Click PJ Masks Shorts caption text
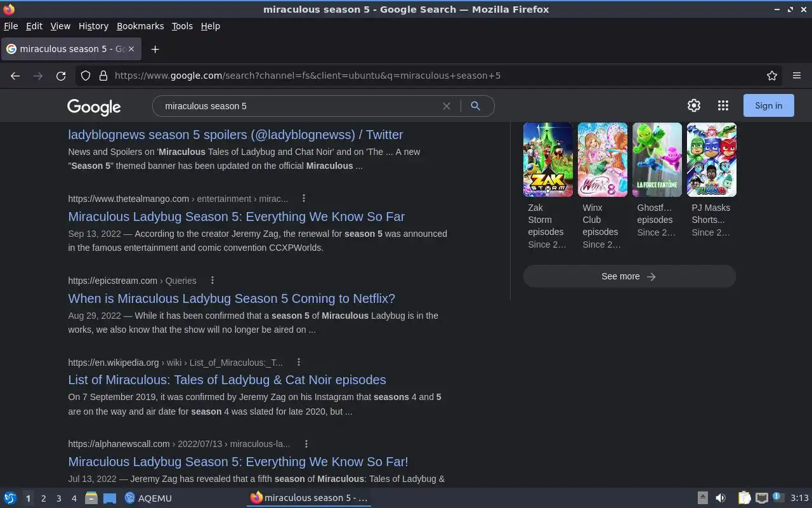812x508 pixels. tap(710, 213)
